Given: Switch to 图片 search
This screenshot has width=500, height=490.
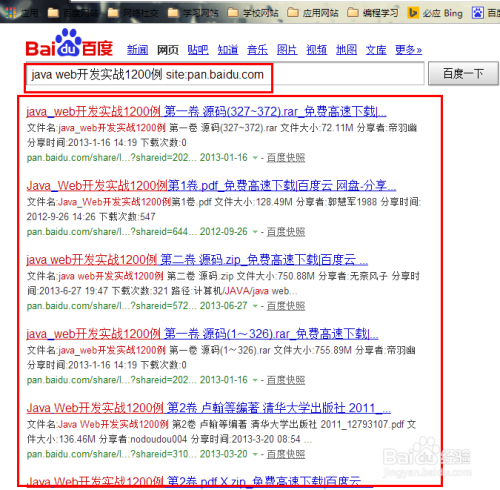Looking at the screenshot, I should point(287,50).
